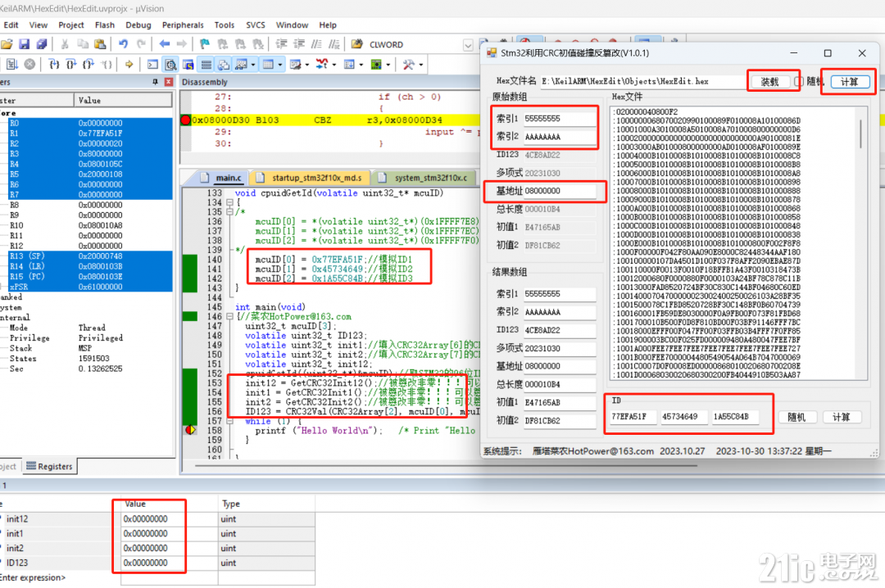Open the Toolbox dropdown arrow
The width and height of the screenshot is (885, 588).
[x=420, y=65]
